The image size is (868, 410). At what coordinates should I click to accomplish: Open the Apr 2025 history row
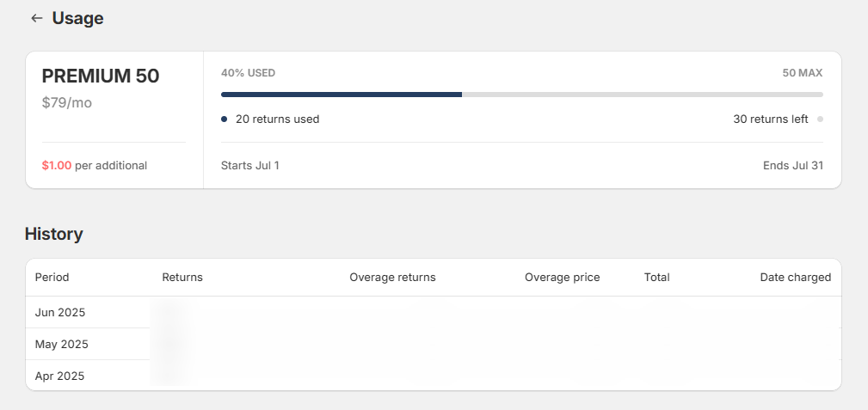(434, 376)
